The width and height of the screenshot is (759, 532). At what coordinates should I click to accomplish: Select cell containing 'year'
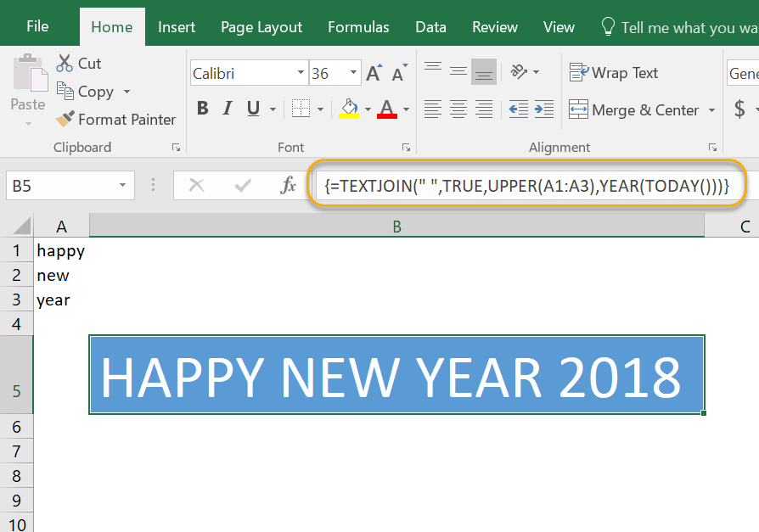[61, 300]
